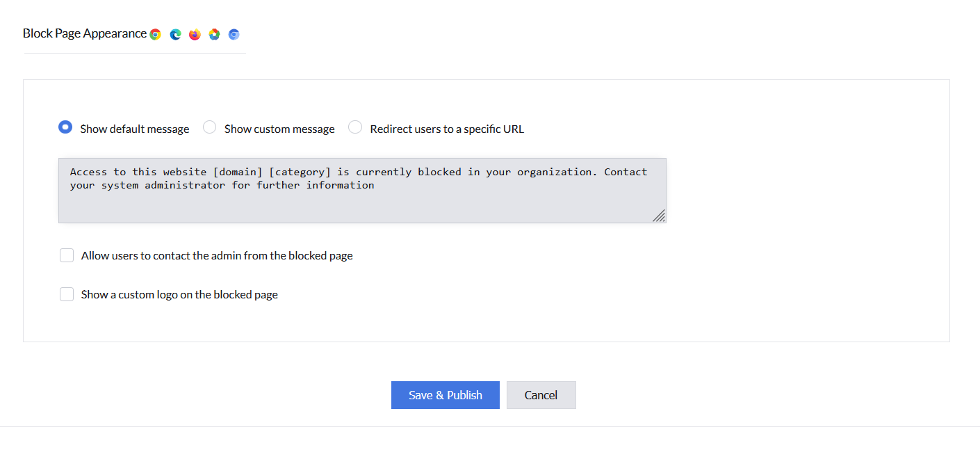Click the "Redirect users to a specific URL" label text
Viewport: 980px width, 457px height.
447,129
